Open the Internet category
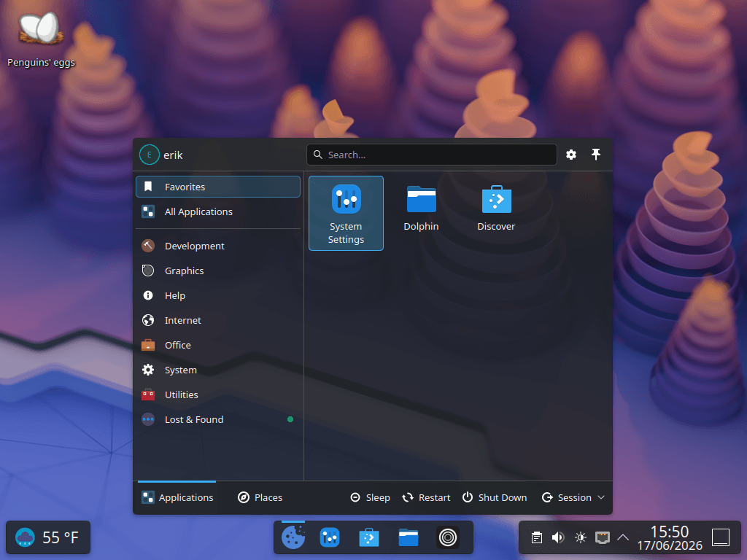Viewport: 747px width, 560px height. [218, 320]
